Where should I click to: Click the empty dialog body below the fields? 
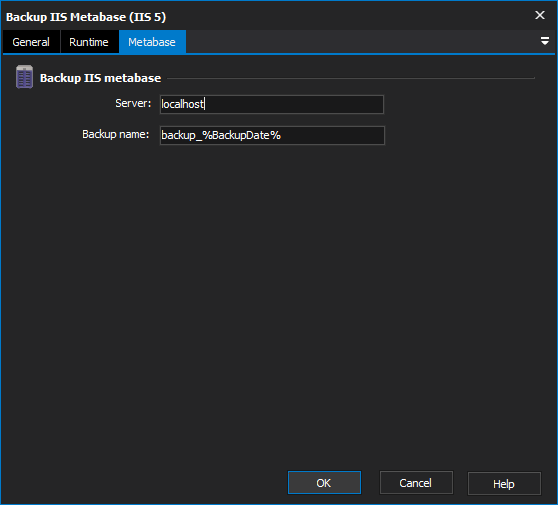[279, 303]
